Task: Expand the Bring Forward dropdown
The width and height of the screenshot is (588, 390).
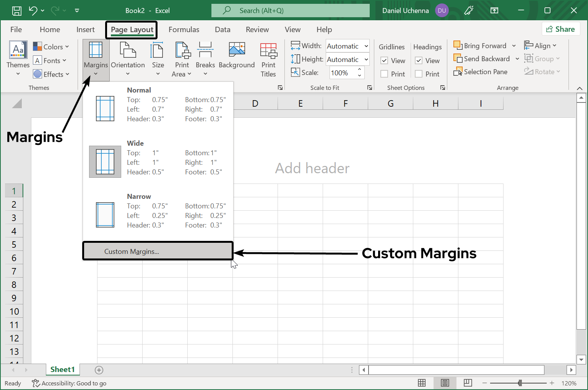Action: tap(514, 45)
